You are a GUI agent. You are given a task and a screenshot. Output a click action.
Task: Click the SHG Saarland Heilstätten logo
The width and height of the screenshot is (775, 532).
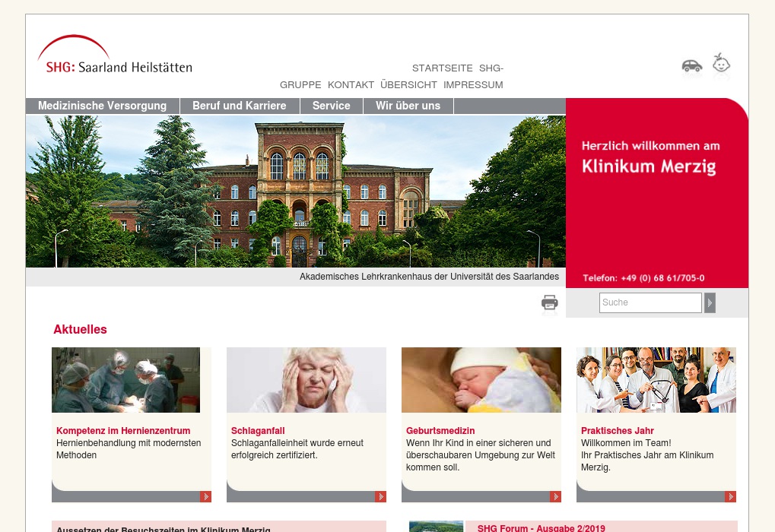click(x=114, y=55)
